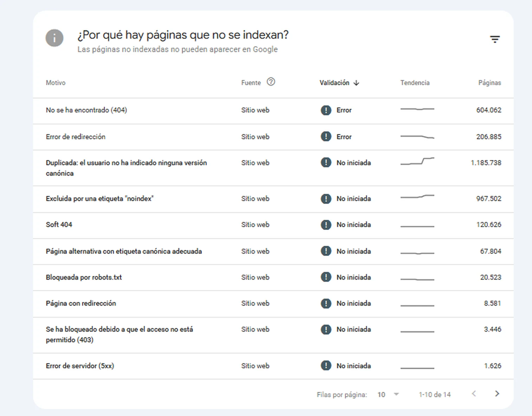Open Página alternativa con etiqueta canónica adecuada
The width and height of the screenshot is (532, 416).
click(124, 252)
